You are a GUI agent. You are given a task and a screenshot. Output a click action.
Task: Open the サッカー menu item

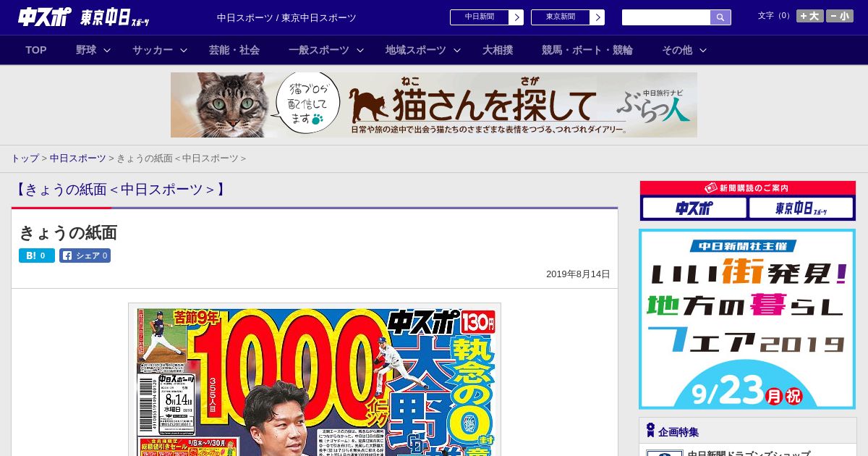tap(153, 50)
